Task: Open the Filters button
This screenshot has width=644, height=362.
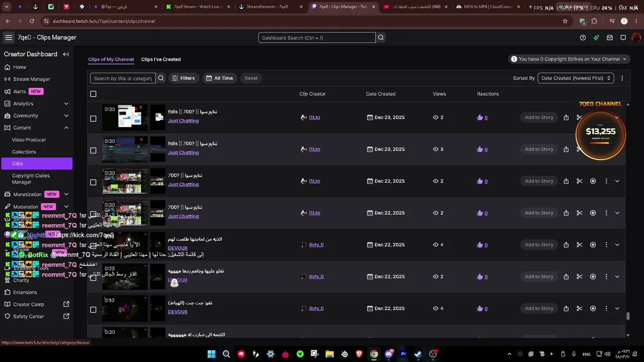Action: (x=183, y=78)
